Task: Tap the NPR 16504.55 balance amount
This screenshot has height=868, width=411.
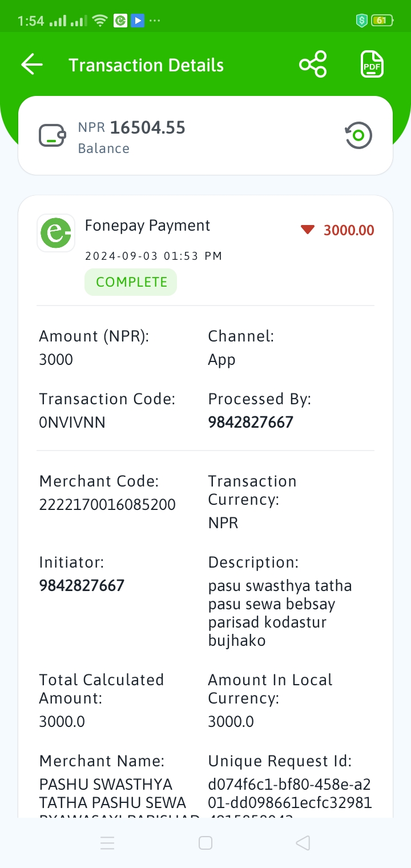Action: (x=132, y=127)
